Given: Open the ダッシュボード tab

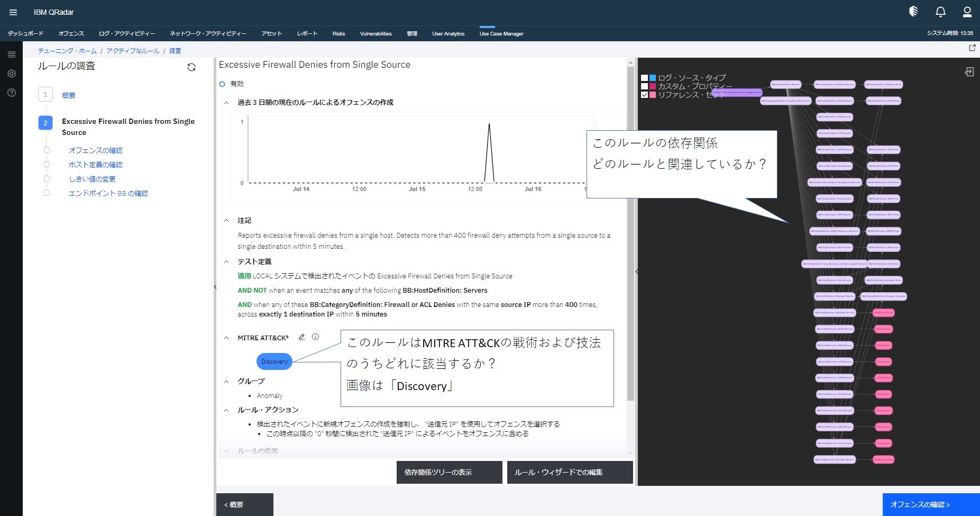Looking at the screenshot, I should coord(25,33).
